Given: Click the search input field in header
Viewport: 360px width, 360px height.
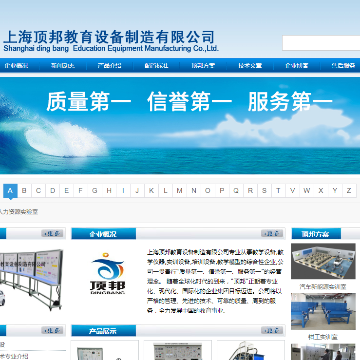Looking at the screenshot, I should (321, 43).
